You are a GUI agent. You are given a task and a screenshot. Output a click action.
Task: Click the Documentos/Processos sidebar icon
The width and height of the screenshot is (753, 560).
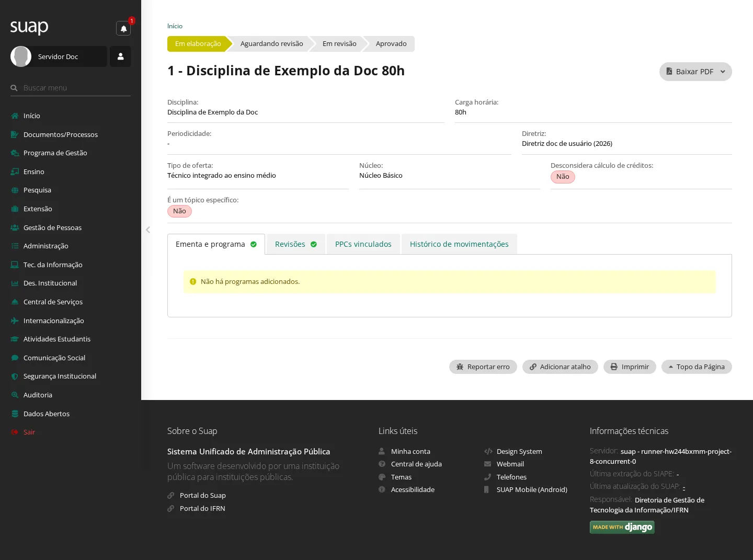(x=15, y=134)
